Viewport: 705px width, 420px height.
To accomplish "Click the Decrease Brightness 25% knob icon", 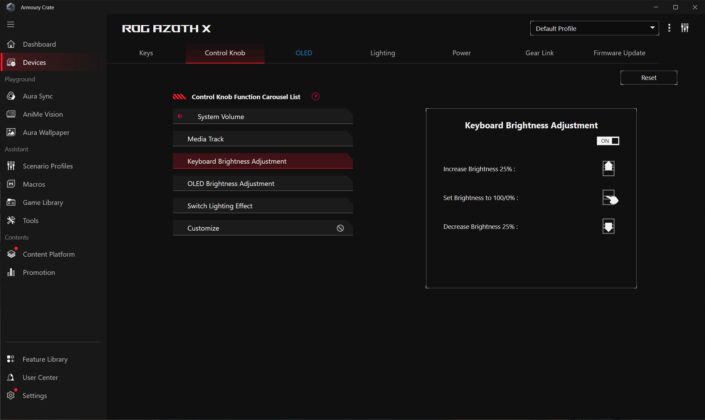I will tap(608, 226).
